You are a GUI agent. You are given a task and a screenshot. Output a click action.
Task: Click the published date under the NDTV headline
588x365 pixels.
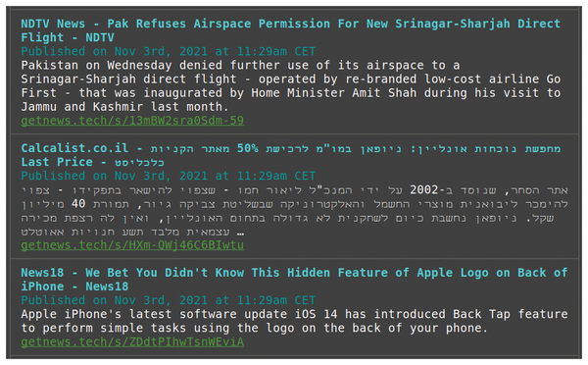tap(169, 51)
